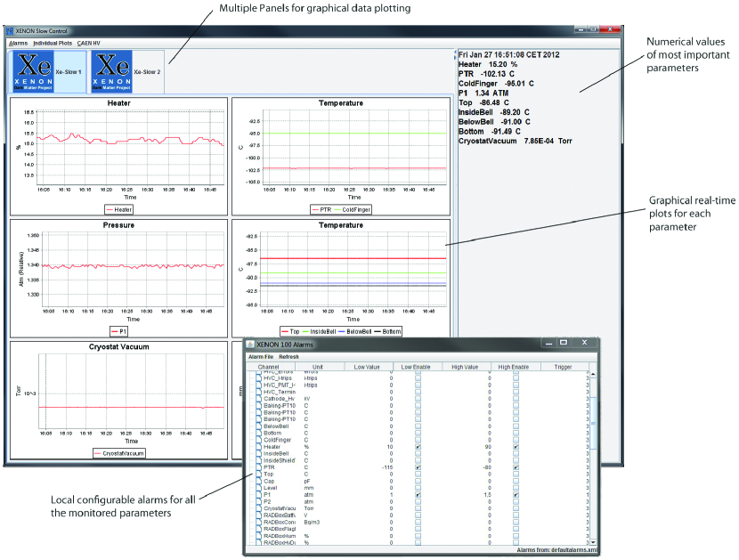Select the CryostatVacuum channel icon
This screenshot has height=560, width=739.
[x=256, y=508]
